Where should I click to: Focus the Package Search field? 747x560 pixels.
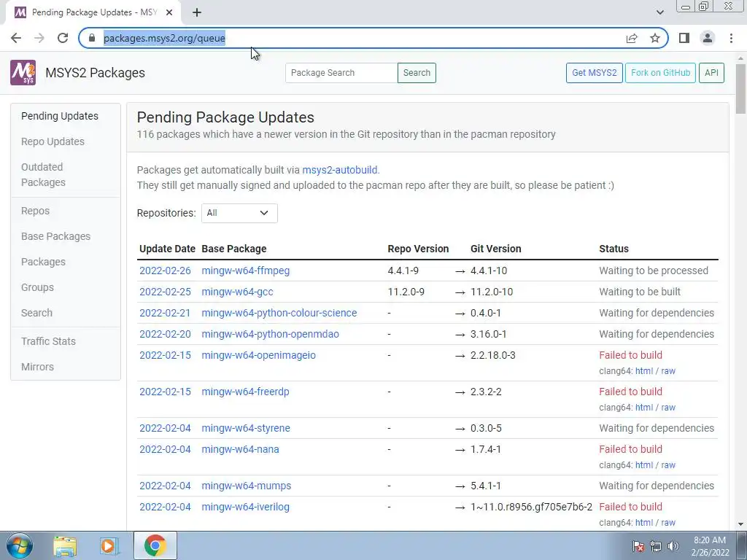point(341,73)
